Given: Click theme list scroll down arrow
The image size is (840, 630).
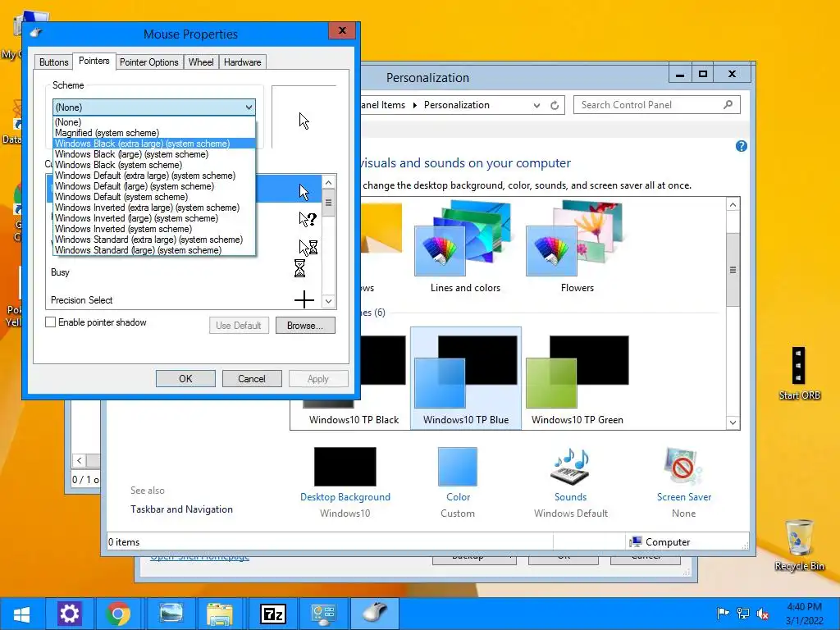Looking at the screenshot, I should click(733, 422).
